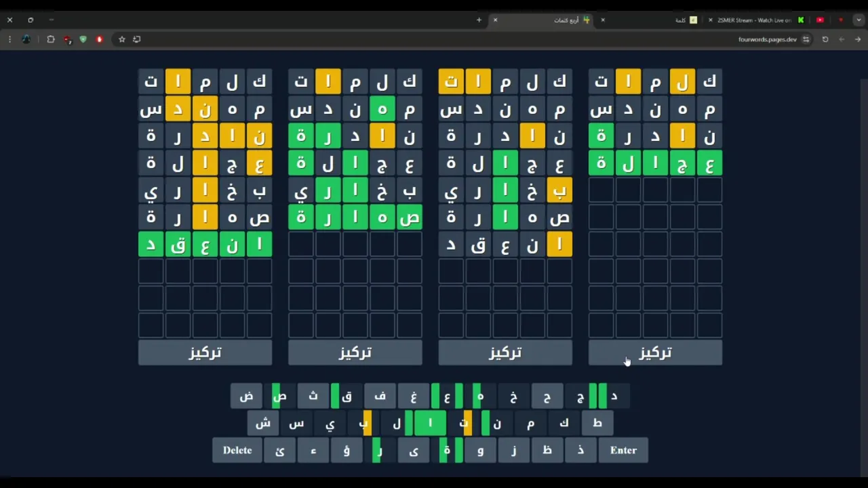Tap the ه key
The height and width of the screenshot is (488, 868).
480,396
